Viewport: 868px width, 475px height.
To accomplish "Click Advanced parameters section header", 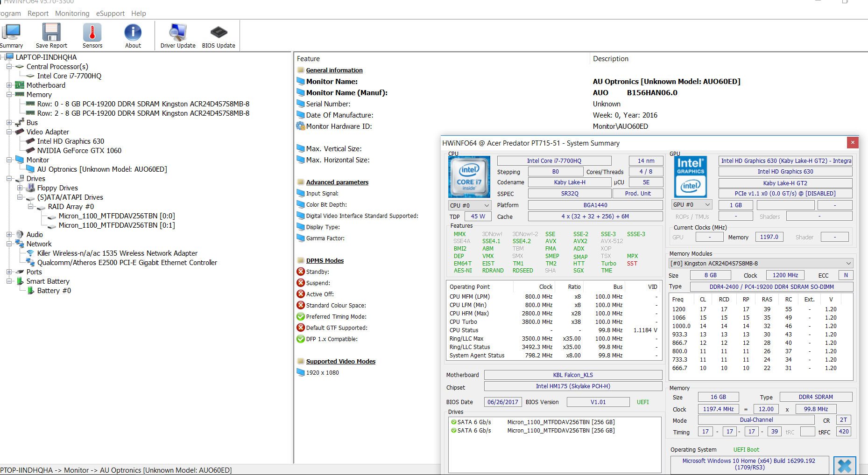I will [x=337, y=182].
